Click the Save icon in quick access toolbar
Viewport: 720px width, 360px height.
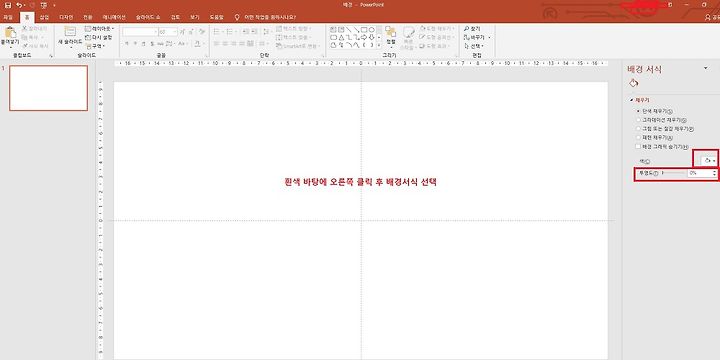click(7, 5)
